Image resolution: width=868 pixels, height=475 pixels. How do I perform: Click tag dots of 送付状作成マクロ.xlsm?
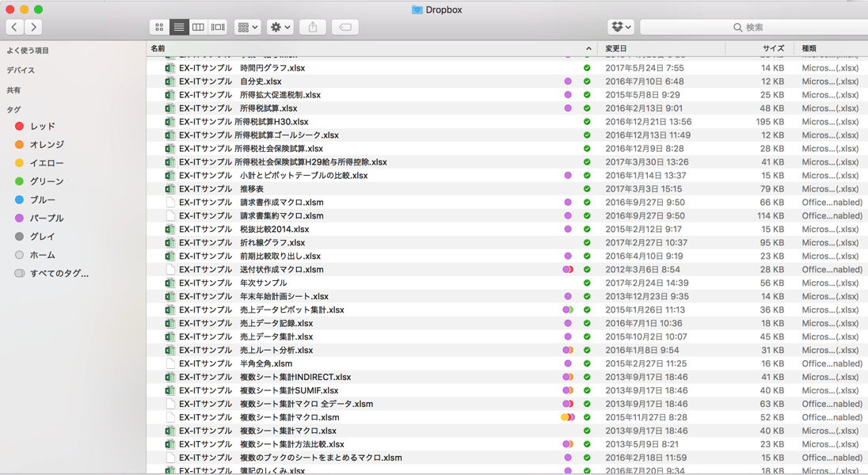(x=568, y=270)
